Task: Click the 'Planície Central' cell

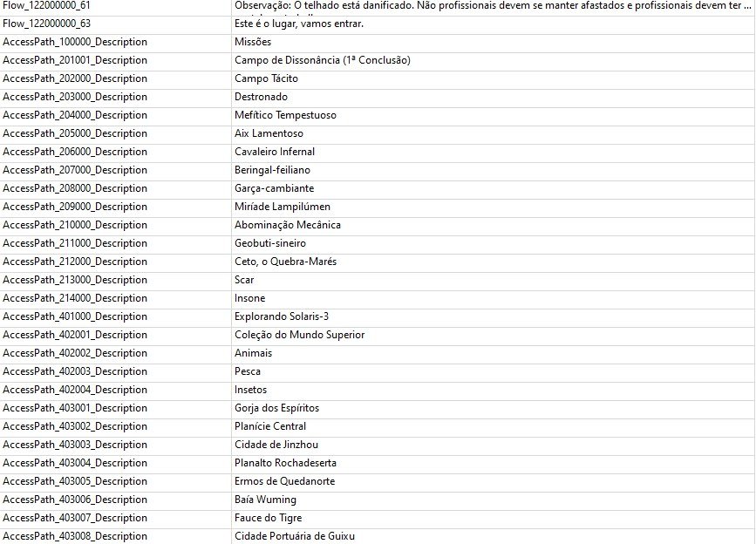Action: [x=493, y=427]
